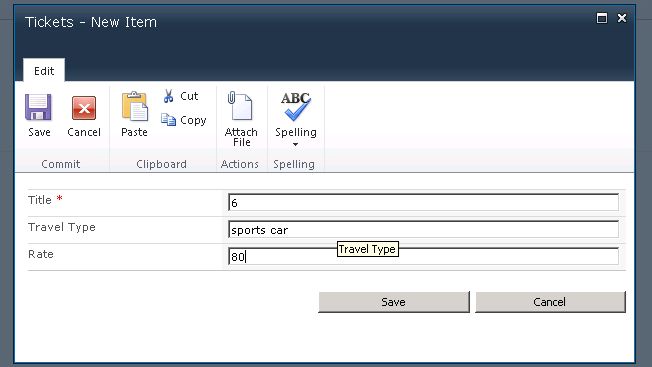Screen dimensions: 652x367
Task: Expand the Spelling dropdown arrow
Action: [295, 144]
